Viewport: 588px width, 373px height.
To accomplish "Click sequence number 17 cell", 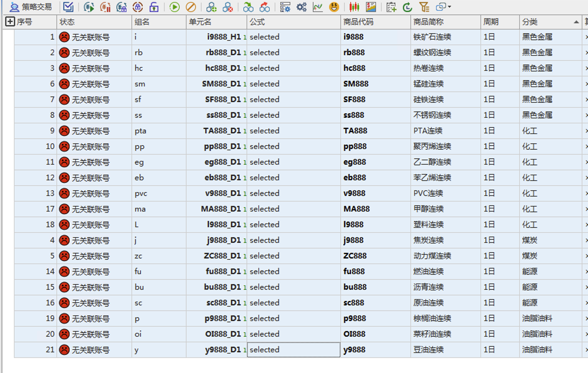I will 35,209.
